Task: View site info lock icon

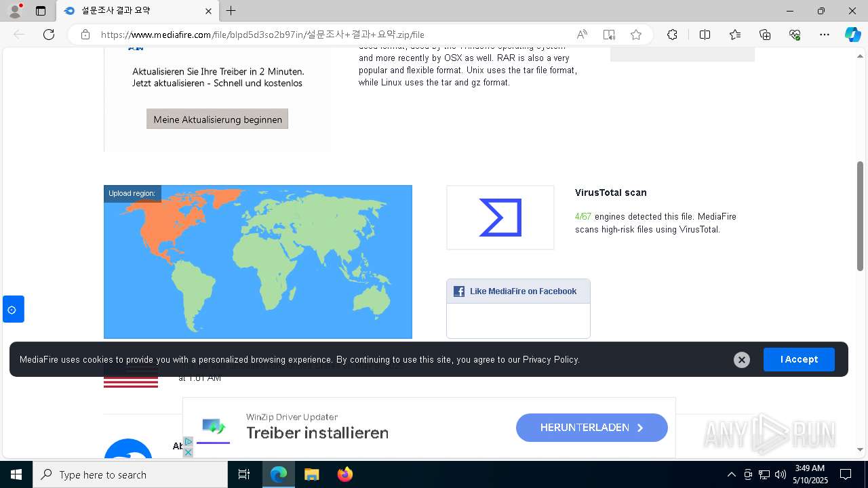Action: tap(85, 35)
